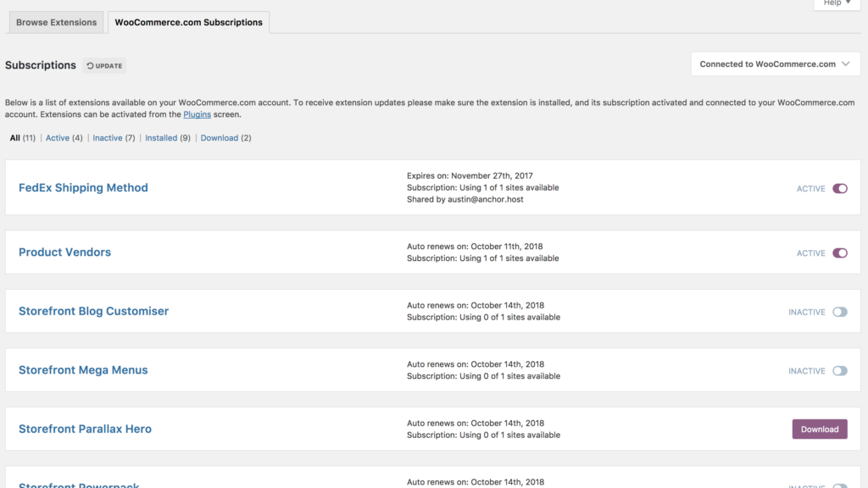This screenshot has height=488, width=868.
Task: Open Storefront Blog Customiser title link
Action: pyautogui.click(x=93, y=312)
